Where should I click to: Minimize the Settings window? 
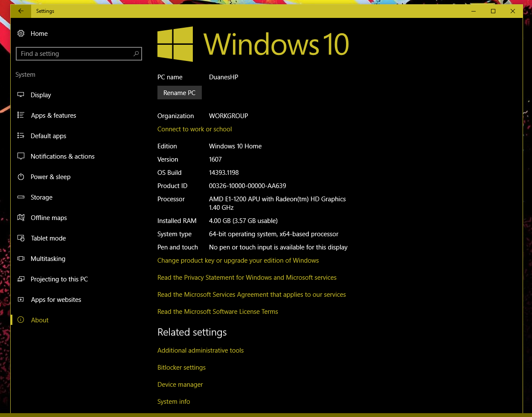474,11
